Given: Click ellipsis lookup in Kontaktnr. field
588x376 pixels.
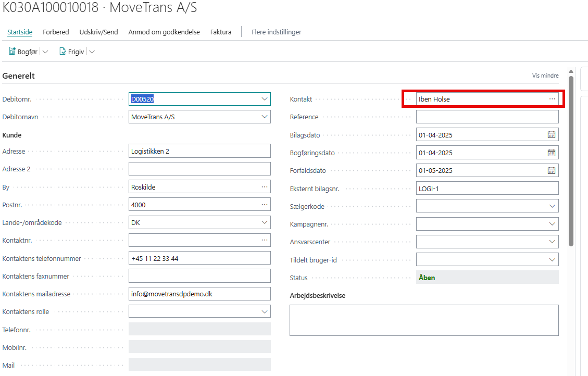Looking at the screenshot, I should click(265, 240).
